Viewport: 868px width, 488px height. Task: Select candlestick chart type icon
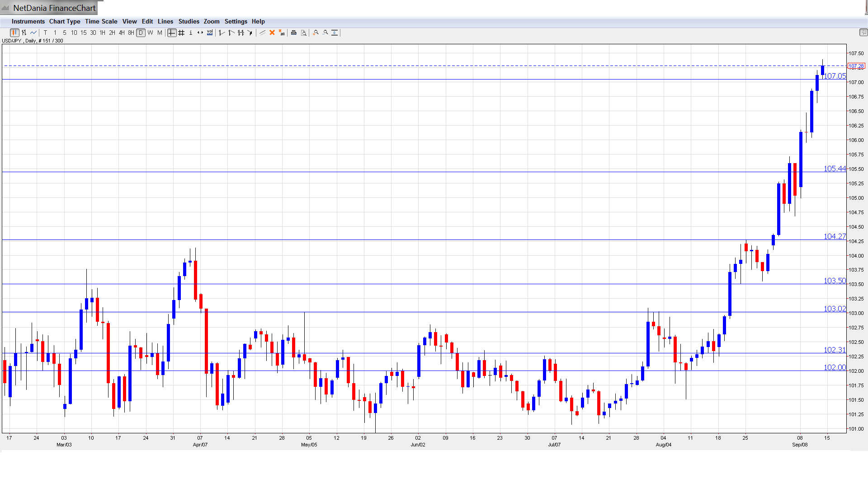pyautogui.click(x=14, y=33)
